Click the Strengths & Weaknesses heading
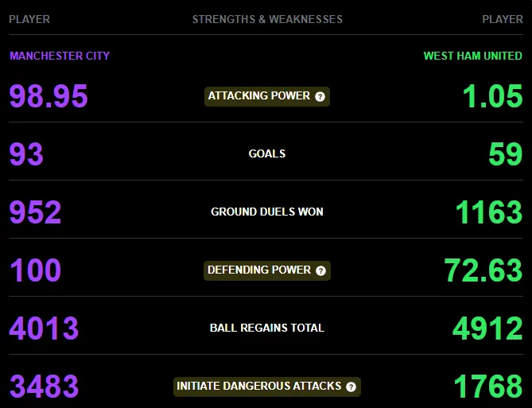The width and height of the screenshot is (532, 408). 267,19
